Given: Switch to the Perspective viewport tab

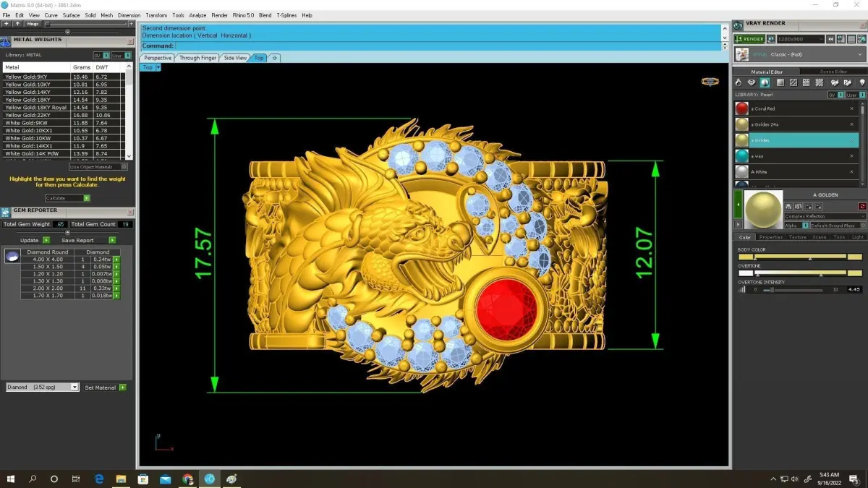Looking at the screenshot, I should click(158, 58).
